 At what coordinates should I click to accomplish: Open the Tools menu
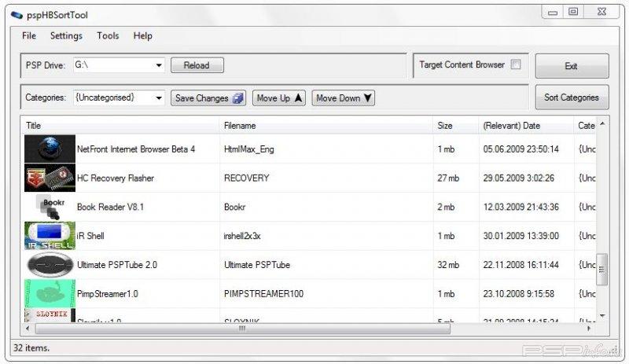pos(108,36)
